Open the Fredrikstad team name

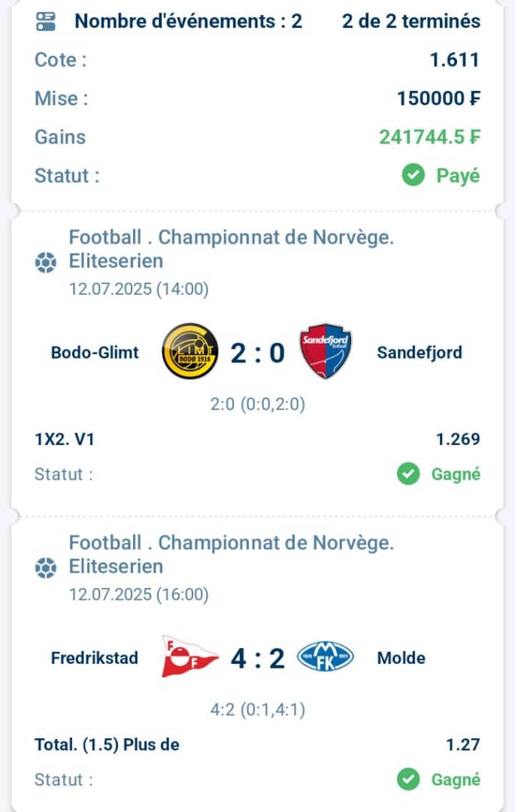tap(95, 658)
